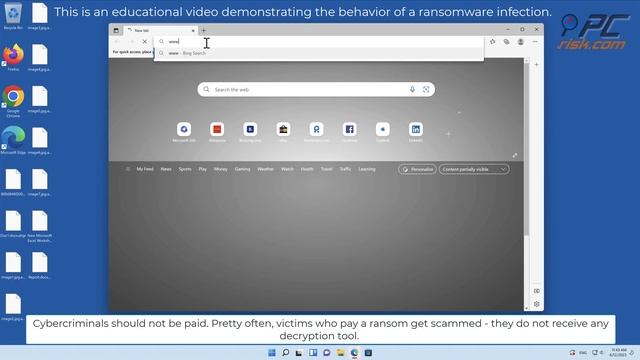Open the Collections icon in Edge toolbar
This screenshot has width=640, height=360.
[x=507, y=42]
